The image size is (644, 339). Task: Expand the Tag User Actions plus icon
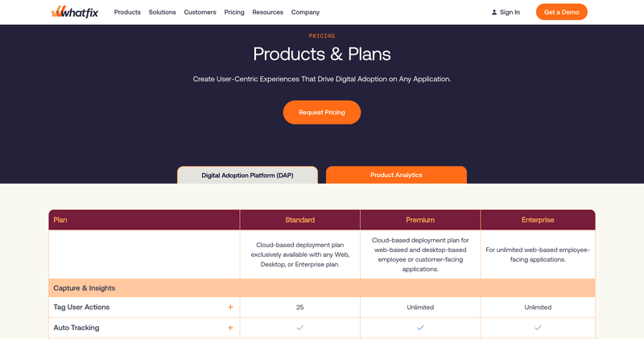(230, 308)
